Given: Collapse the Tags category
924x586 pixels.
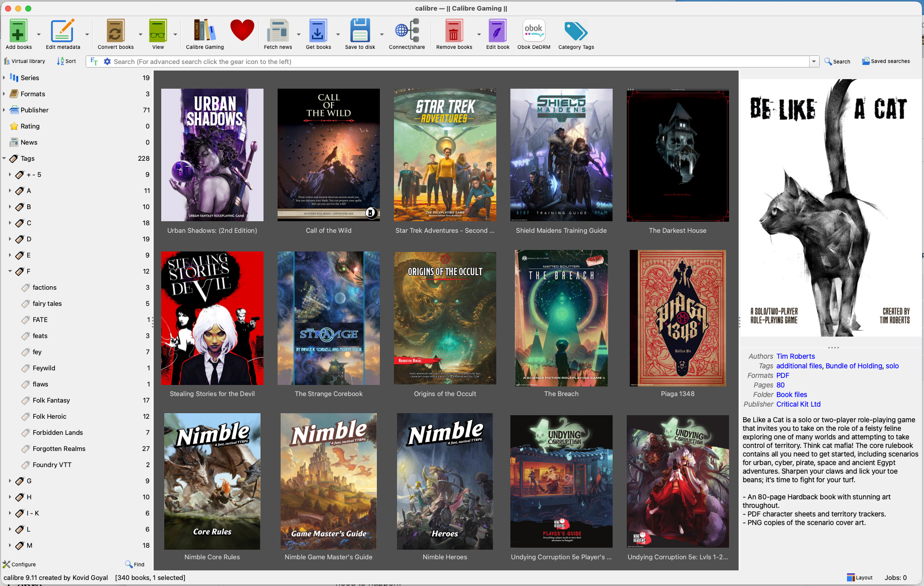Looking at the screenshot, I should (4, 158).
